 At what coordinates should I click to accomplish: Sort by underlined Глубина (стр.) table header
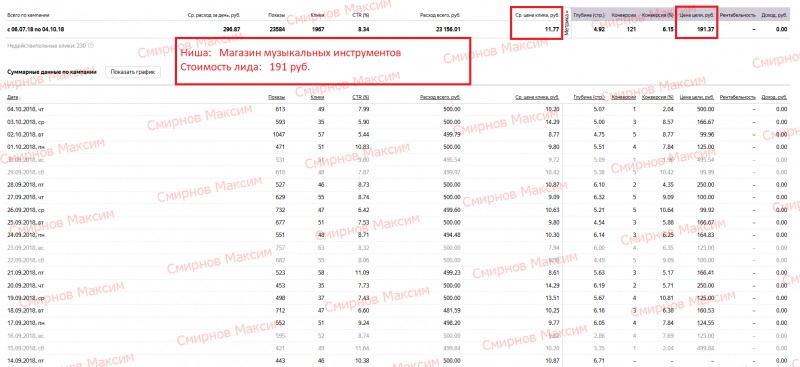click(x=589, y=97)
